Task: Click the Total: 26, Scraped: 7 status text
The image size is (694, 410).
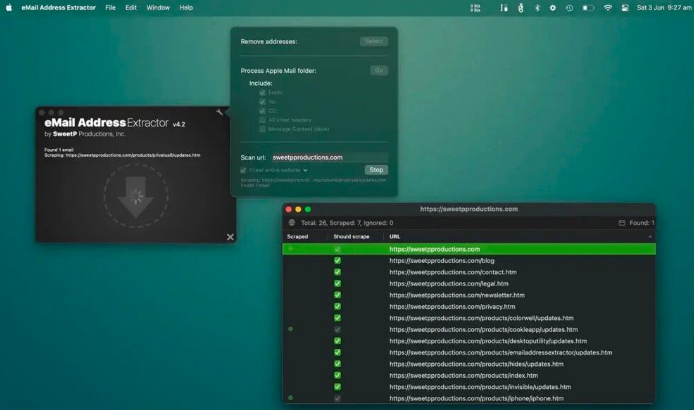Action: pyautogui.click(x=347, y=223)
